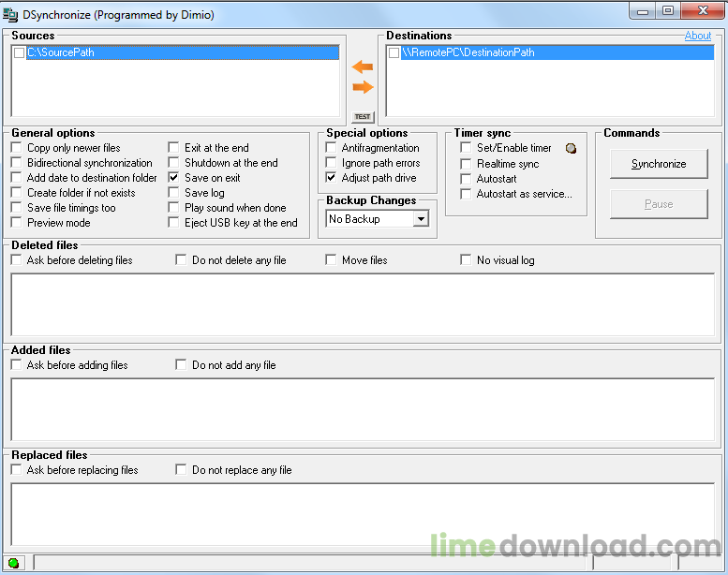The image size is (728, 575).
Task: Toggle Ask before replacing files
Action: click(x=17, y=470)
